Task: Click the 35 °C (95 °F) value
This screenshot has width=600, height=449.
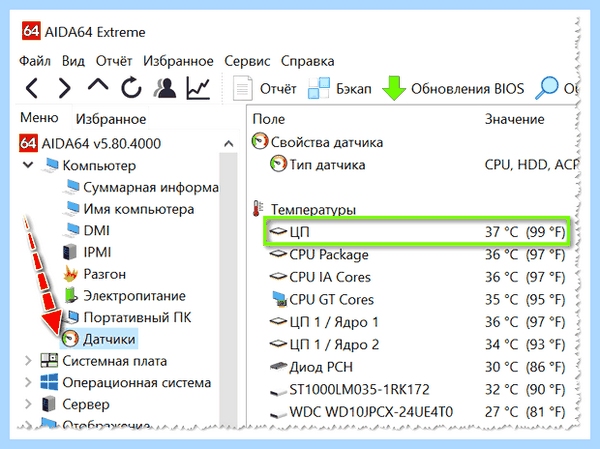Action: [525, 299]
